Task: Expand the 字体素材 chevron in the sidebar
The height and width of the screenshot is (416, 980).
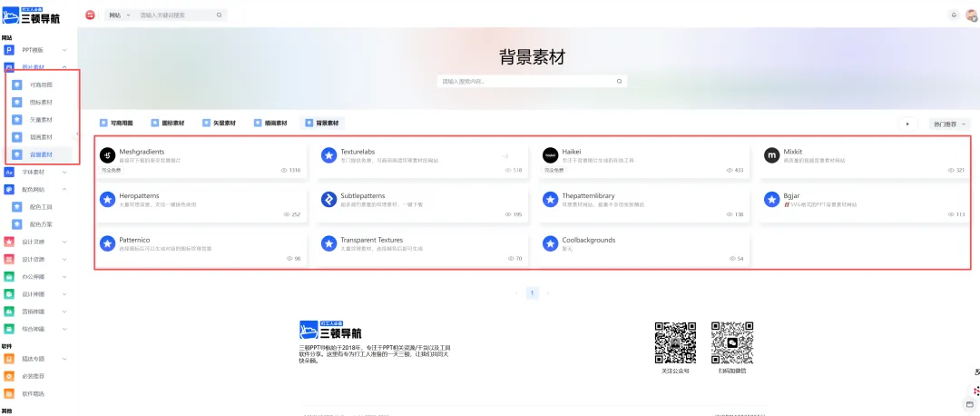Action: (x=64, y=172)
